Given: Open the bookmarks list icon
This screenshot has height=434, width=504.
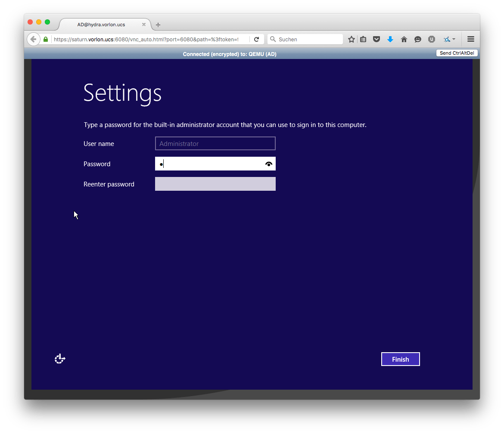Looking at the screenshot, I should coord(363,39).
